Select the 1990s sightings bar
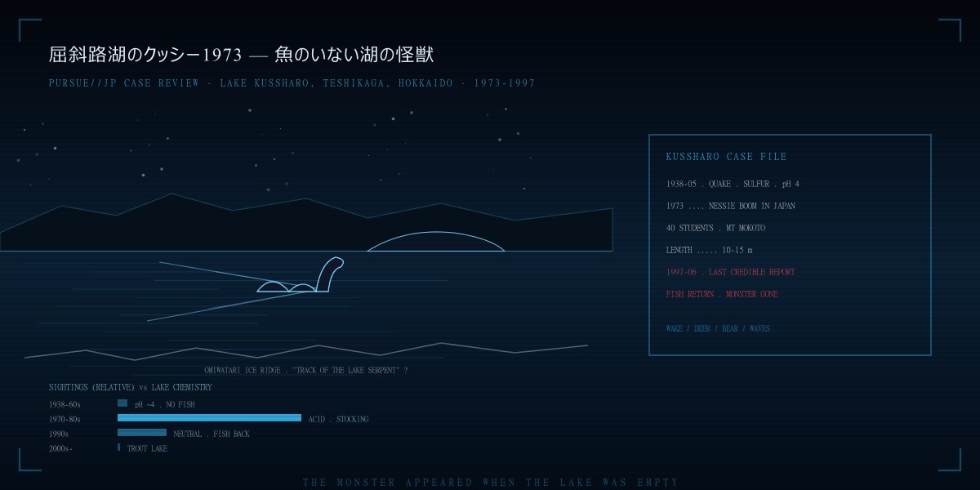This screenshot has height=490, width=980. coord(142,433)
